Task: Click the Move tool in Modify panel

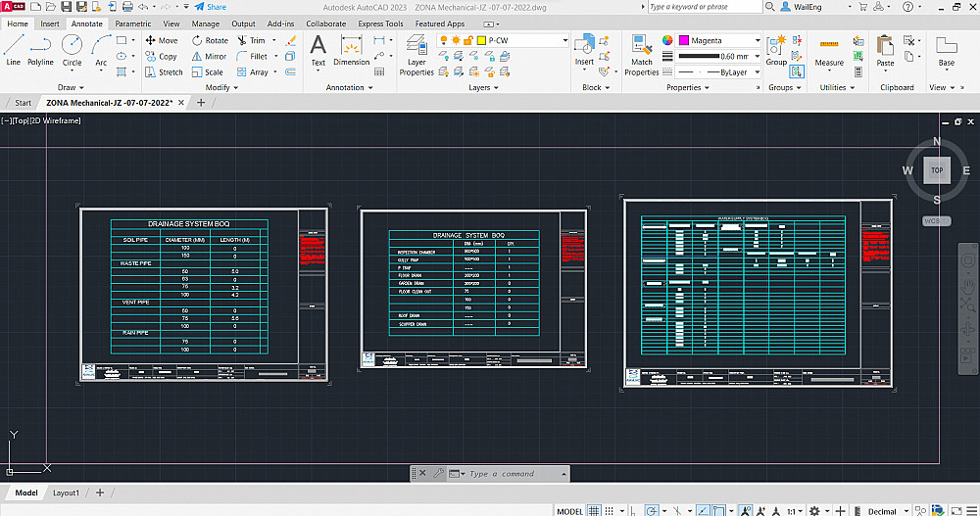Action: [x=162, y=41]
